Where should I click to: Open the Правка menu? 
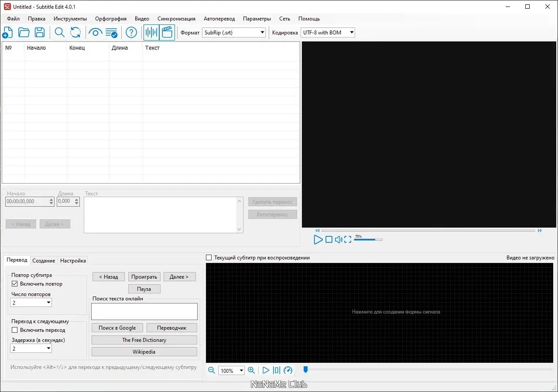click(x=37, y=19)
